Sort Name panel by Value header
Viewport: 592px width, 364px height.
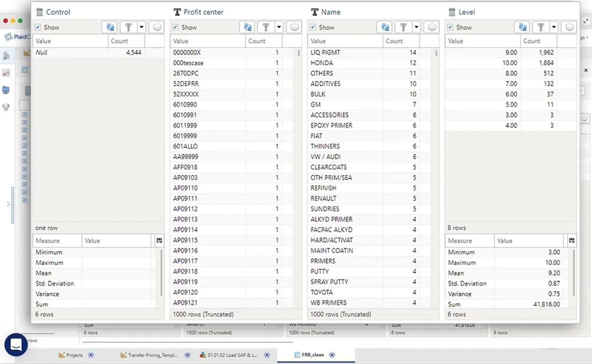345,41
